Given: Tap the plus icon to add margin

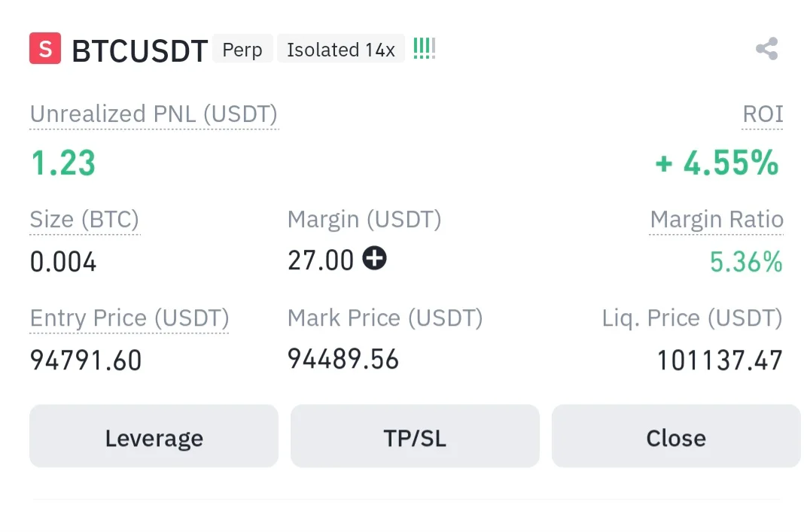Looking at the screenshot, I should (374, 259).
